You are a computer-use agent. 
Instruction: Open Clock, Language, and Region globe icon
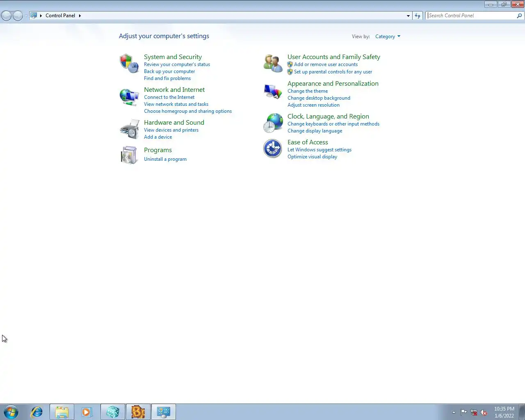click(x=273, y=123)
